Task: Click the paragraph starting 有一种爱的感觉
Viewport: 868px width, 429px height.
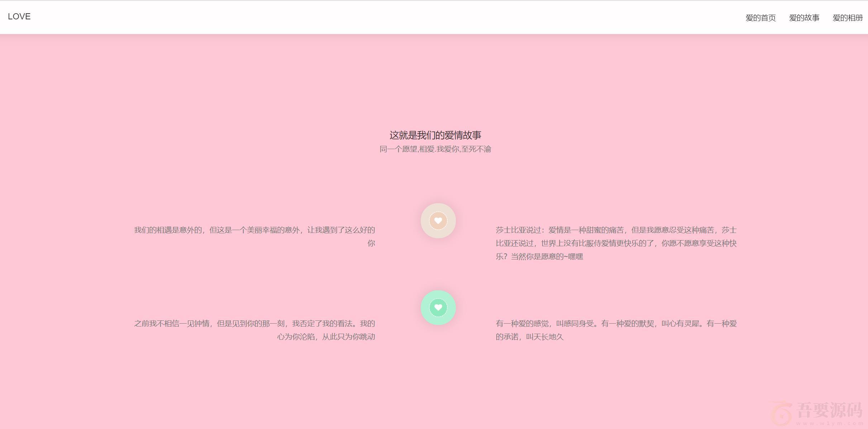Action: (616, 330)
